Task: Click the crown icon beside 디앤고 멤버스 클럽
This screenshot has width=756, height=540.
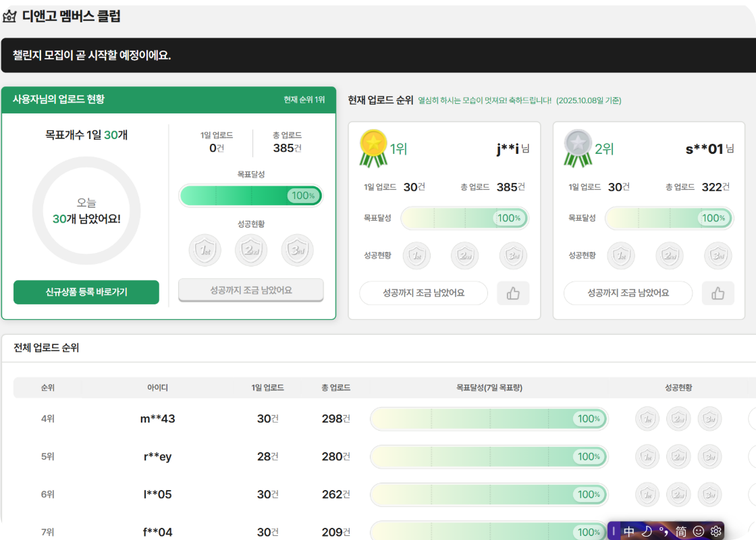Action: pos(9,17)
